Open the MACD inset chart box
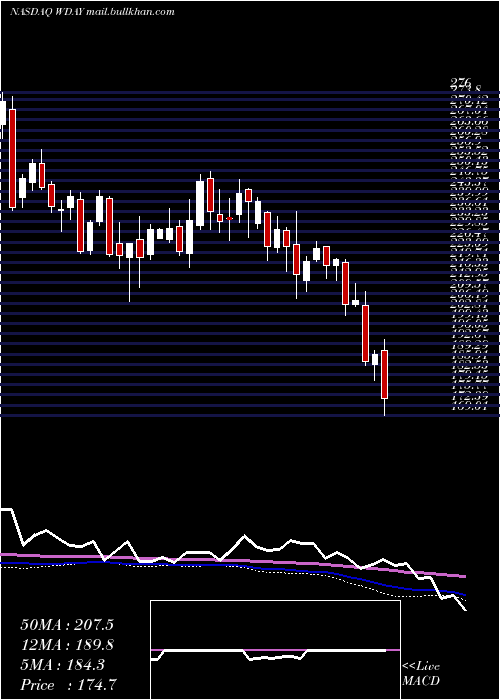 275,650
